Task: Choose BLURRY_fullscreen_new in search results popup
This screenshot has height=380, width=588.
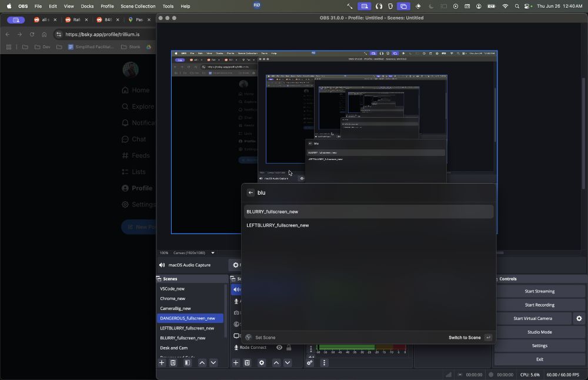Action: click(x=369, y=212)
